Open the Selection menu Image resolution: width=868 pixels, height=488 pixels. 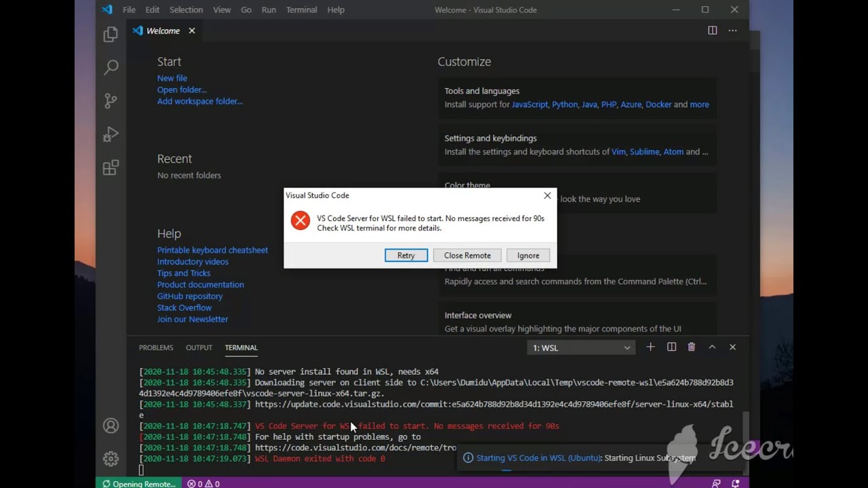click(x=186, y=9)
